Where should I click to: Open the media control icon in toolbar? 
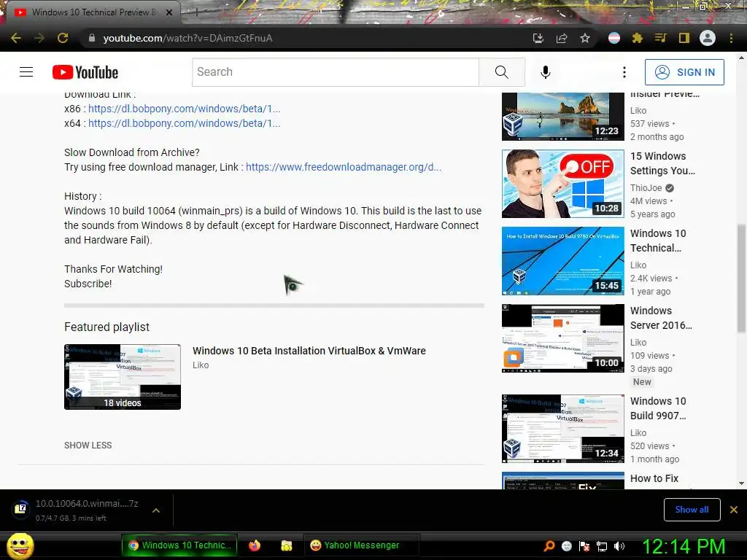coord(660,38)
